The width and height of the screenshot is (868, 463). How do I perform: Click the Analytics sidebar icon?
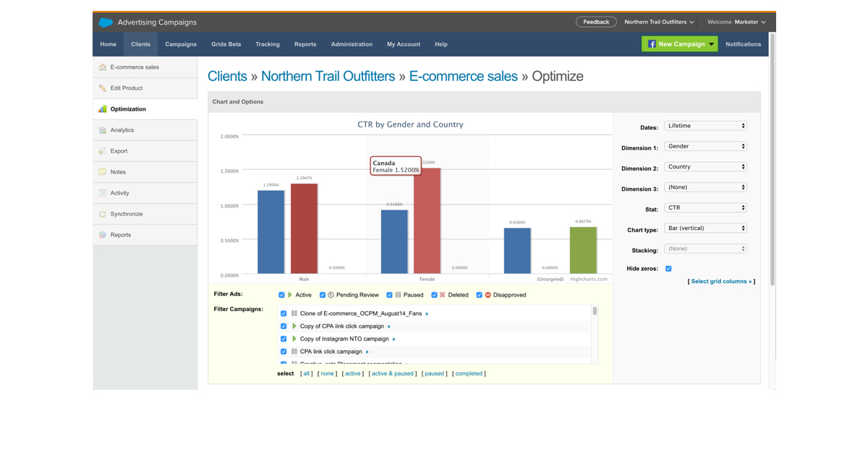pyautogui.click(x=103, y=130)
